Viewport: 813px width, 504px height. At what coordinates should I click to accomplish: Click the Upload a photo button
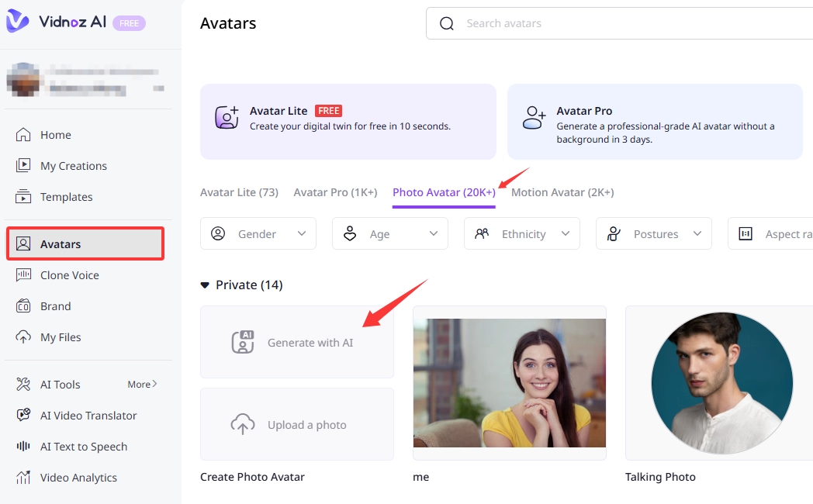297,425
